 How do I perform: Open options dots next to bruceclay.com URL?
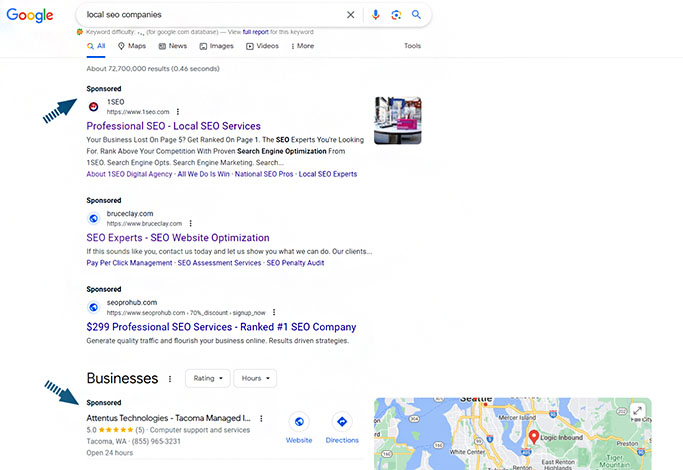190,223
